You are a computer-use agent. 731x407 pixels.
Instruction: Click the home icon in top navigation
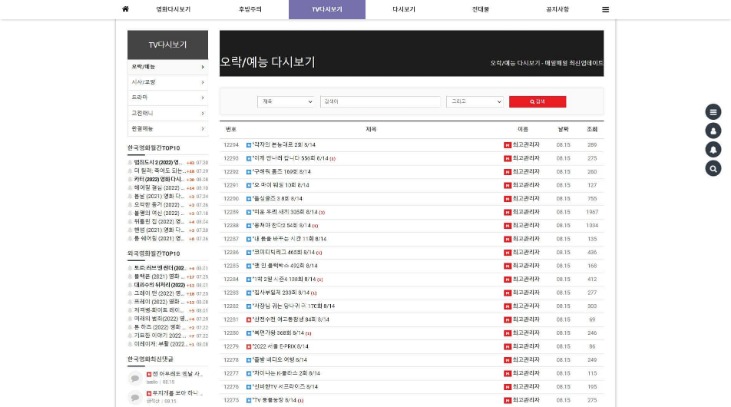125,8
